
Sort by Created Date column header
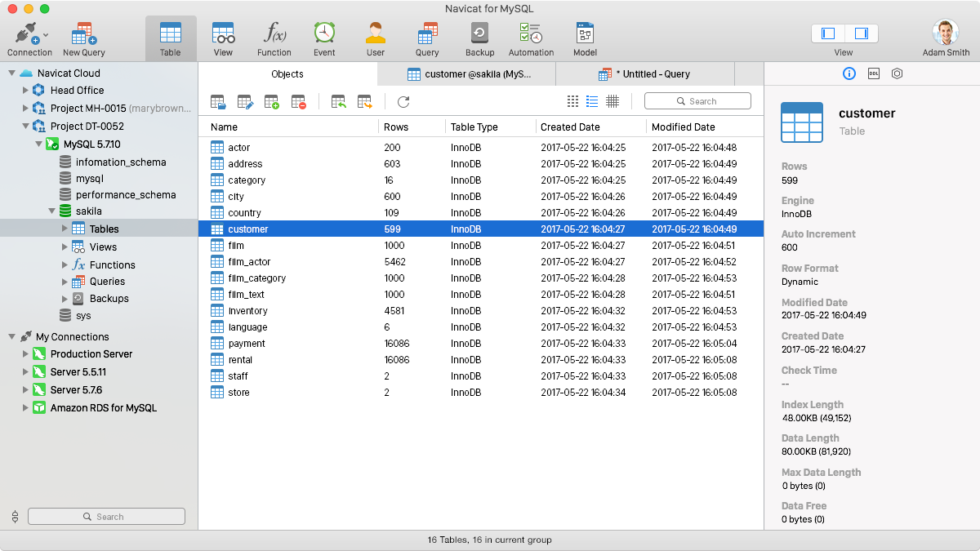[590, 127]
